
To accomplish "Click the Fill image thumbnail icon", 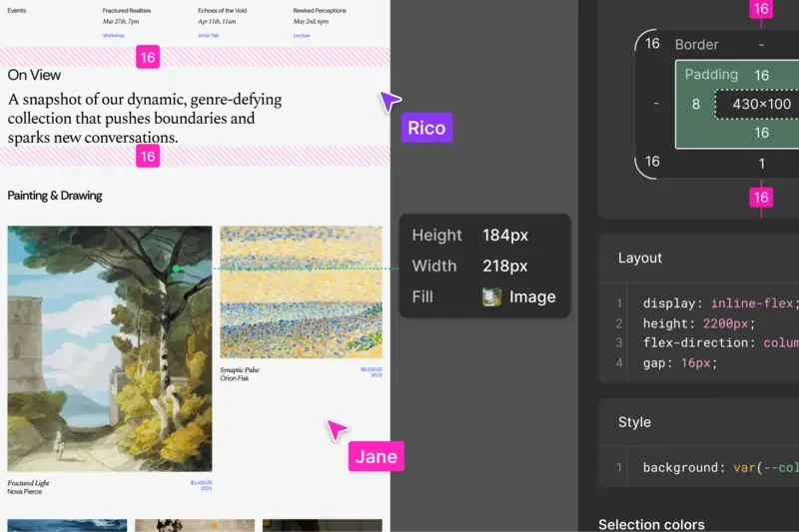I will (491, 296).
